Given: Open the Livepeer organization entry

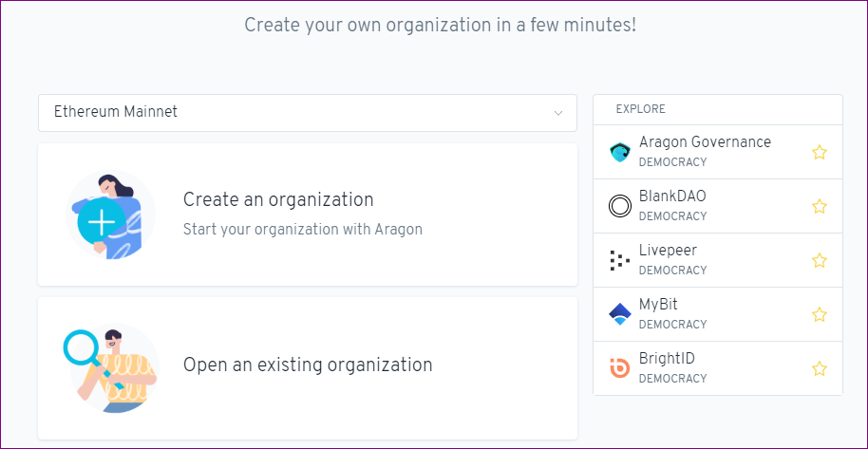Looking at the screenshot, I should click(x=717, y=260).
